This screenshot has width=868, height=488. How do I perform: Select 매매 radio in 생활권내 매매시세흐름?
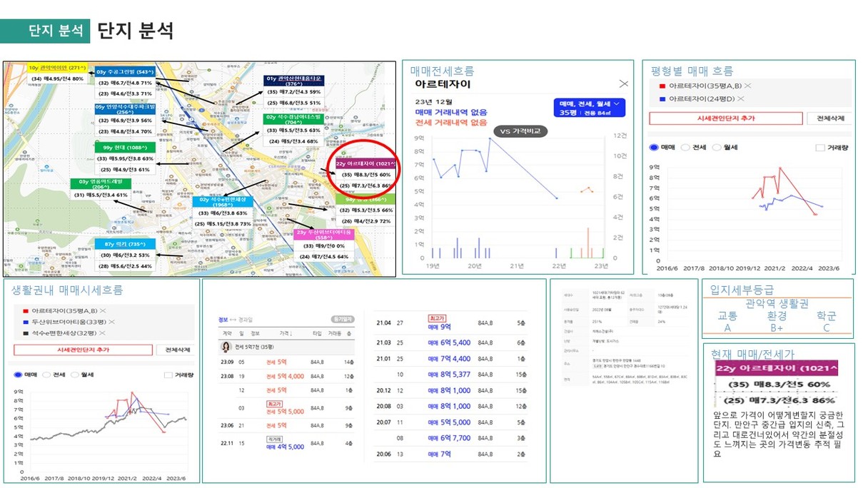pyautogui.click(x=19, y=375)
